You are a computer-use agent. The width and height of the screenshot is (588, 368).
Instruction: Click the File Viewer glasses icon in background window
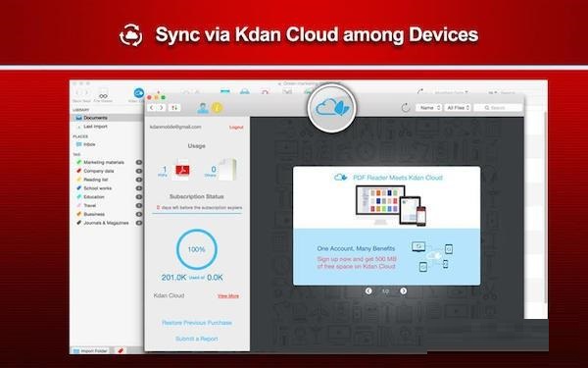103,95
